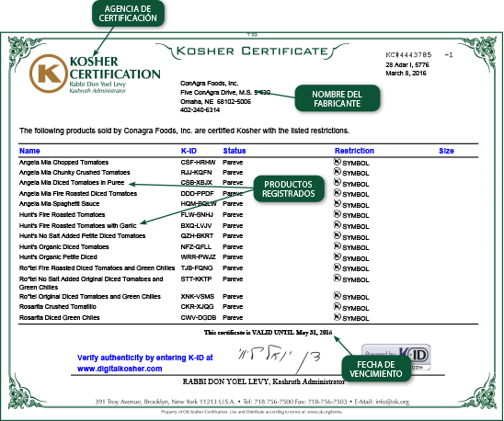Image resolution: width=504 pixels, height=421 pixels.
Task: Select product Hunt's Fire Roasted Tomatoes with Garlic
Action: coord(78,225)
